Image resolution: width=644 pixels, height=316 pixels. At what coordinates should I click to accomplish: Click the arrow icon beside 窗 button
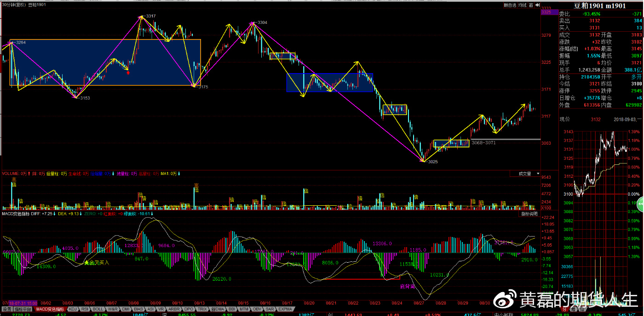click(537, 5)
